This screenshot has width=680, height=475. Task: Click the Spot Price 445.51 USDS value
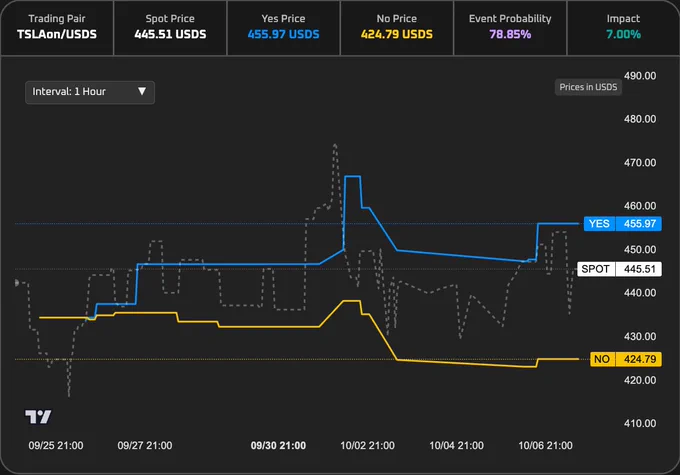170,34
